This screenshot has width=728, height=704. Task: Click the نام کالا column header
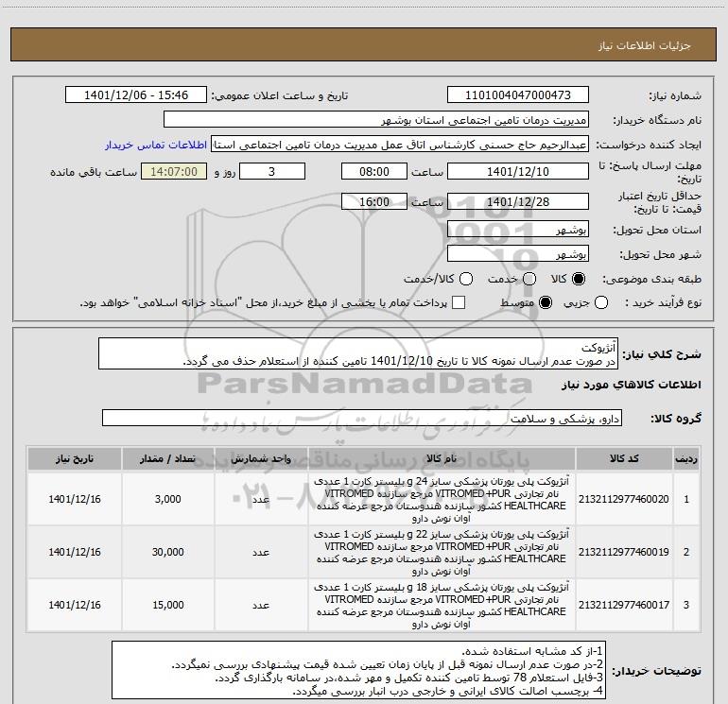(442, 458)
